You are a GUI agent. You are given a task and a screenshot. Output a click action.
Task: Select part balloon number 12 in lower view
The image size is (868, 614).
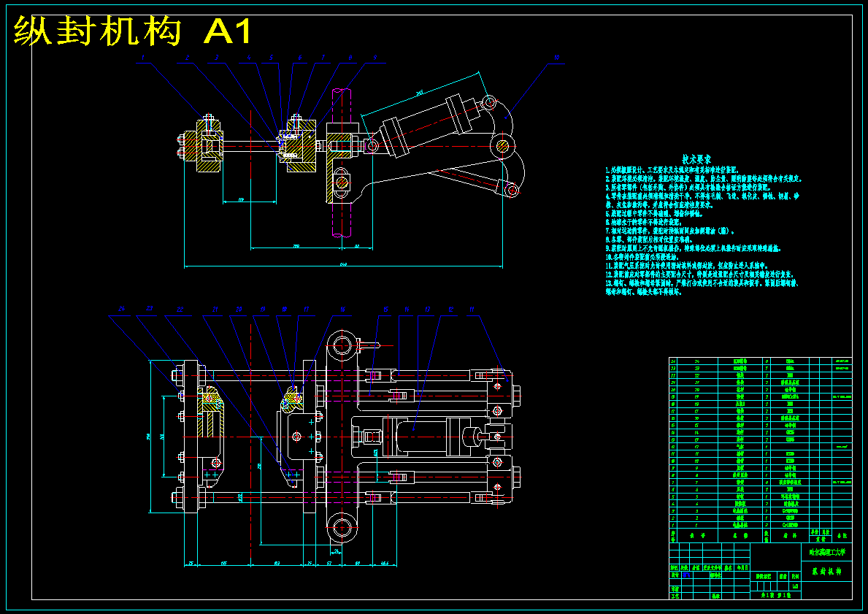coord(450,310)
